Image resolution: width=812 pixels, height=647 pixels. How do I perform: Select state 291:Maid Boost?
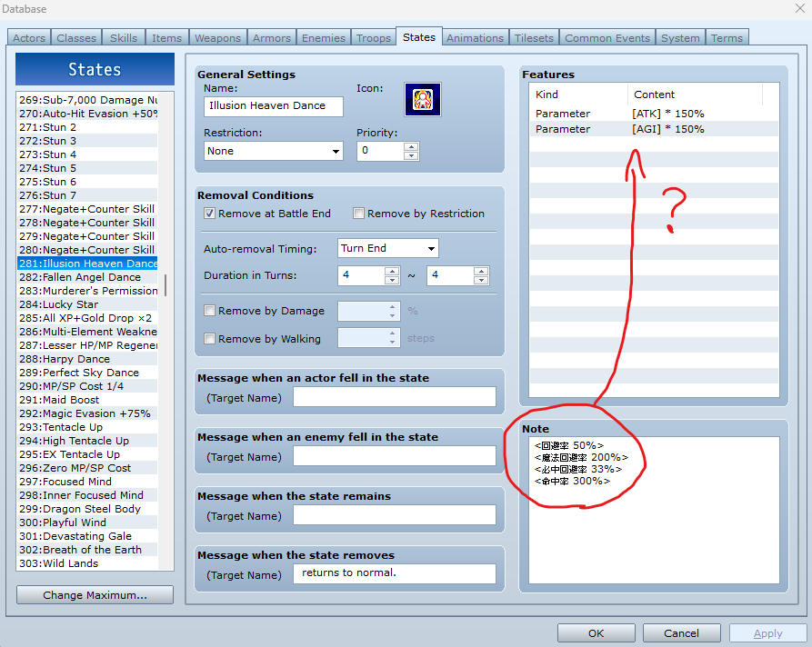pyautogui.click(x=87, y=400)
